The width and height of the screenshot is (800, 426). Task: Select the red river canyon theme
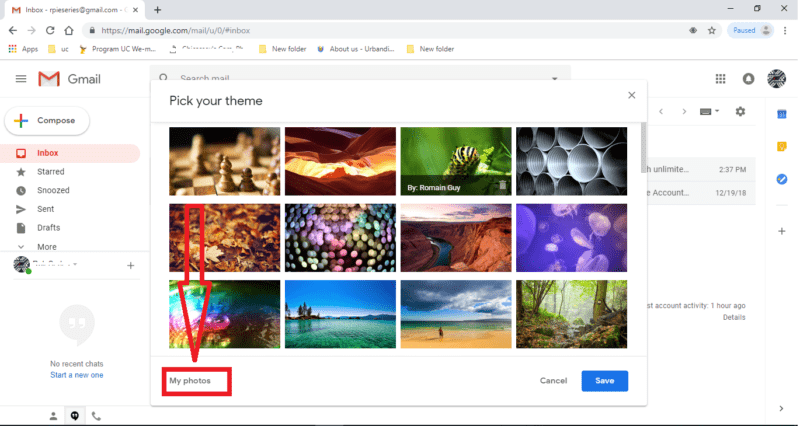coord(456,238)
